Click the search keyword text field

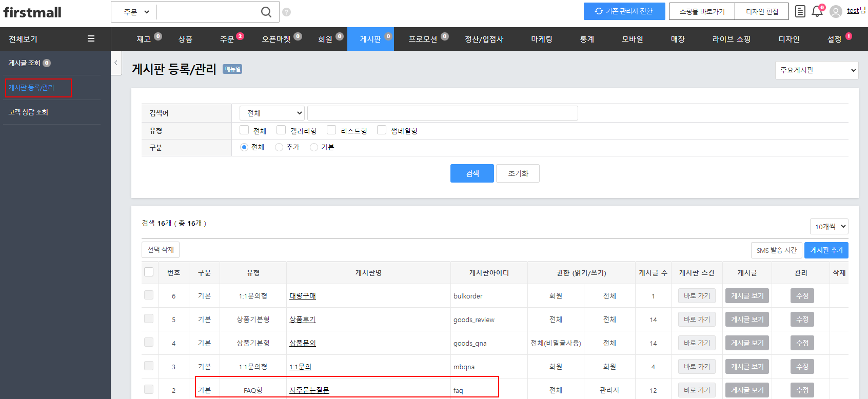[x=442, y=113]
